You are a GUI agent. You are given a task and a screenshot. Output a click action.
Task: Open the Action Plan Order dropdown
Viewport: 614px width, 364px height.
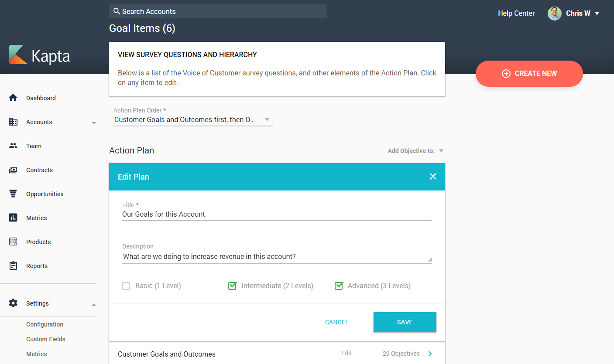pyautogui.click(x=193, y=119)
